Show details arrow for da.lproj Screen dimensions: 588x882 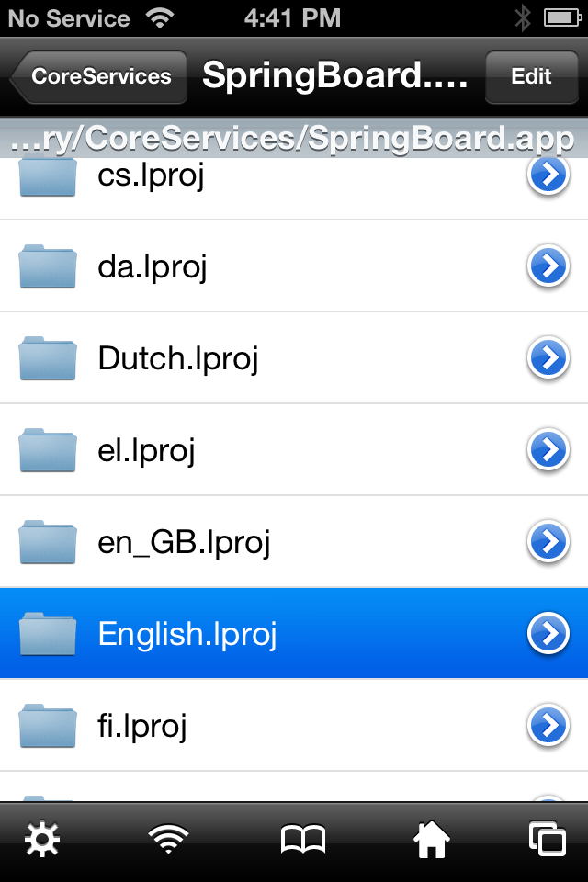tap(548, 266)
